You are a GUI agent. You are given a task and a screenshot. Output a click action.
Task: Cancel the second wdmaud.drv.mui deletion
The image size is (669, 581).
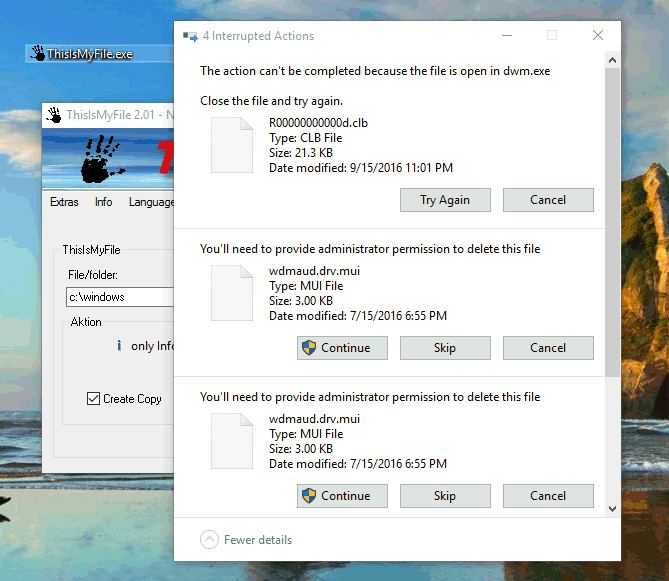(x=548, y=496)
